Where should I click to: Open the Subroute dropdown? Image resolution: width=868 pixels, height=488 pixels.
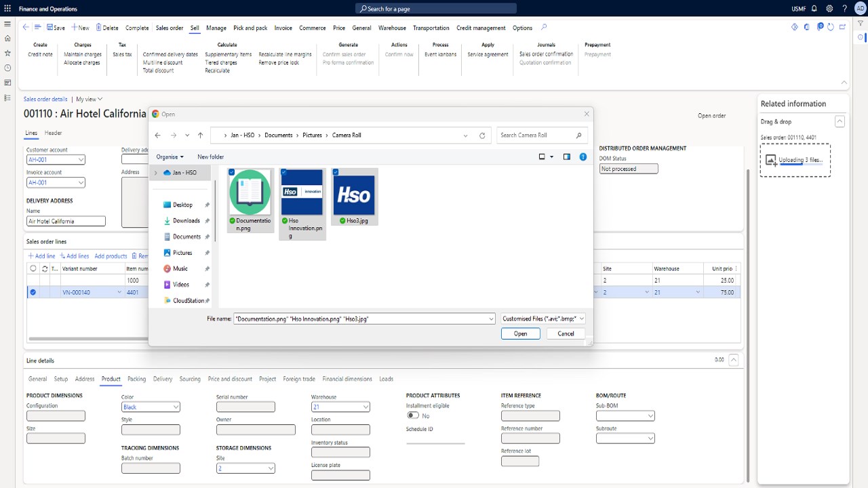(x=650, y=439)
